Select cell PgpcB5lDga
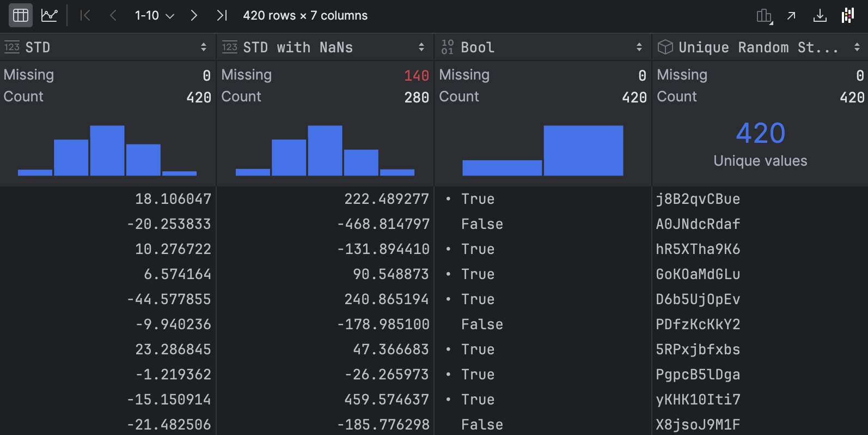868x435 pixels. click(760, 374)
